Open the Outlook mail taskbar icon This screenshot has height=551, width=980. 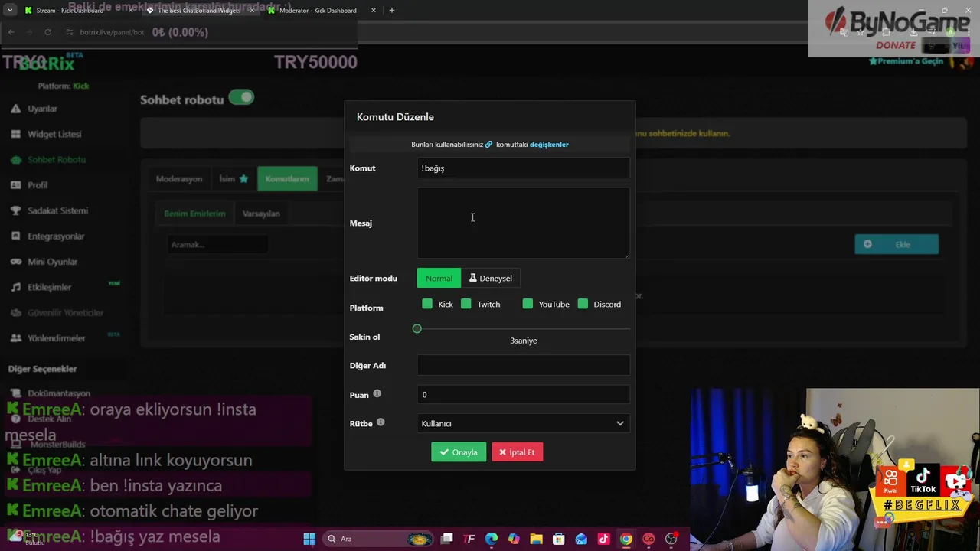pyautogui.click(x=581, y=539)
